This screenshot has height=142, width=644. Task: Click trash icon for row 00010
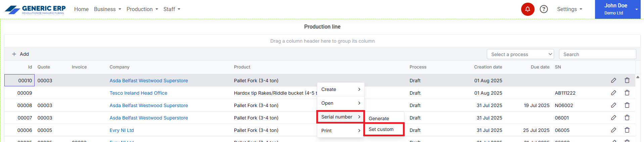click(x=627, y=80)
